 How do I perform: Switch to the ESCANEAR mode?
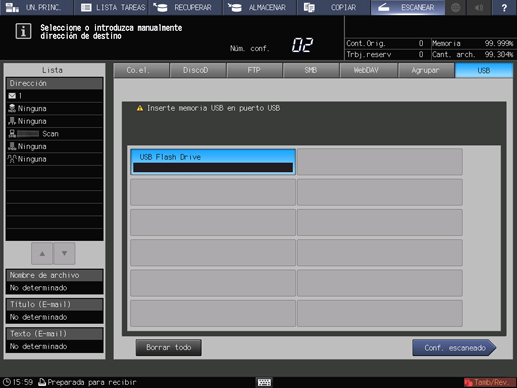pyautogui.click(x=408, y=7)
